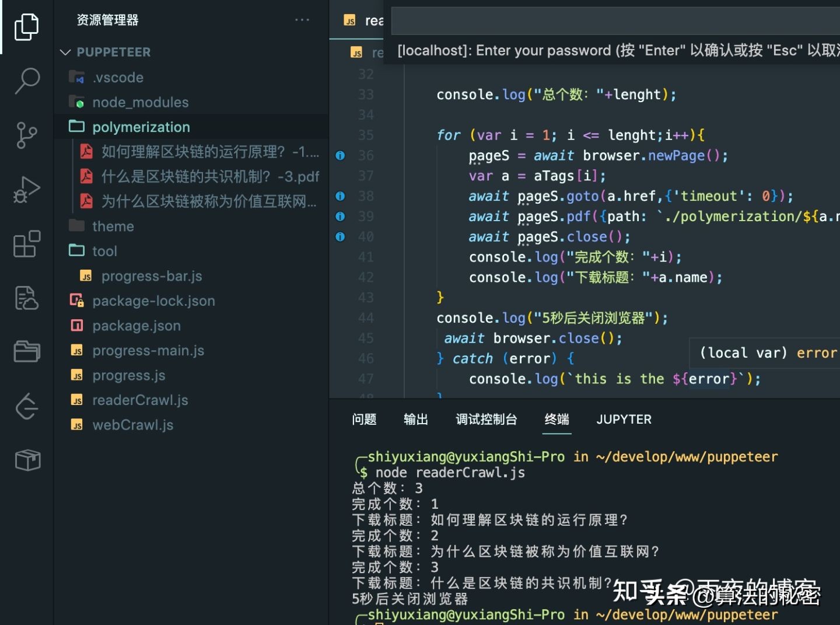Open the project folder icon below Extensions
Image resolution: width=840 pixels, height=625 pixels.
pos(26,351)
